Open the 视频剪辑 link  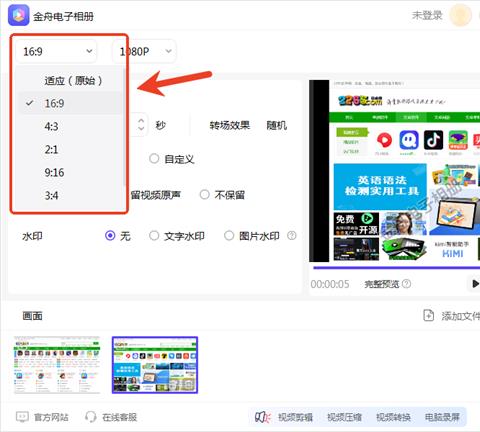295,417
